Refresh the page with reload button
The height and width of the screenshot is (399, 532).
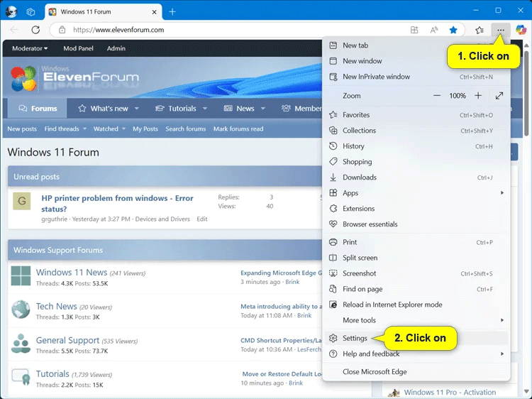click(x=35, y=30)
